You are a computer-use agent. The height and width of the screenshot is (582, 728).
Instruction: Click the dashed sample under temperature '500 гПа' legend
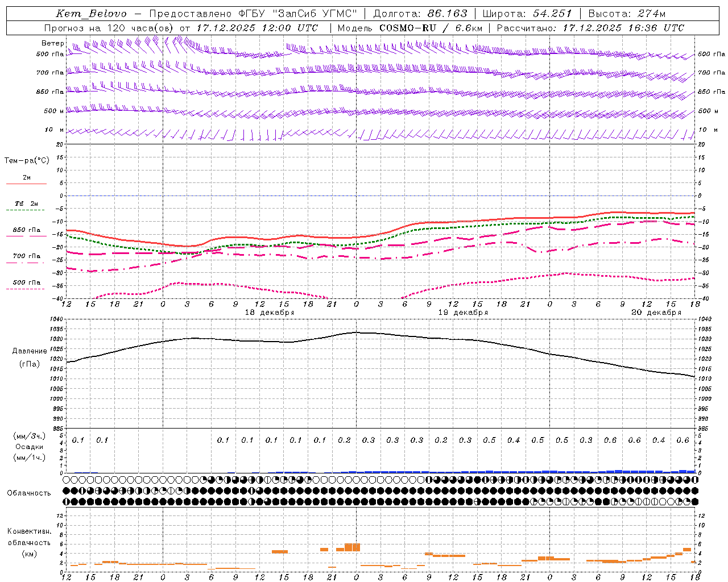26,289
